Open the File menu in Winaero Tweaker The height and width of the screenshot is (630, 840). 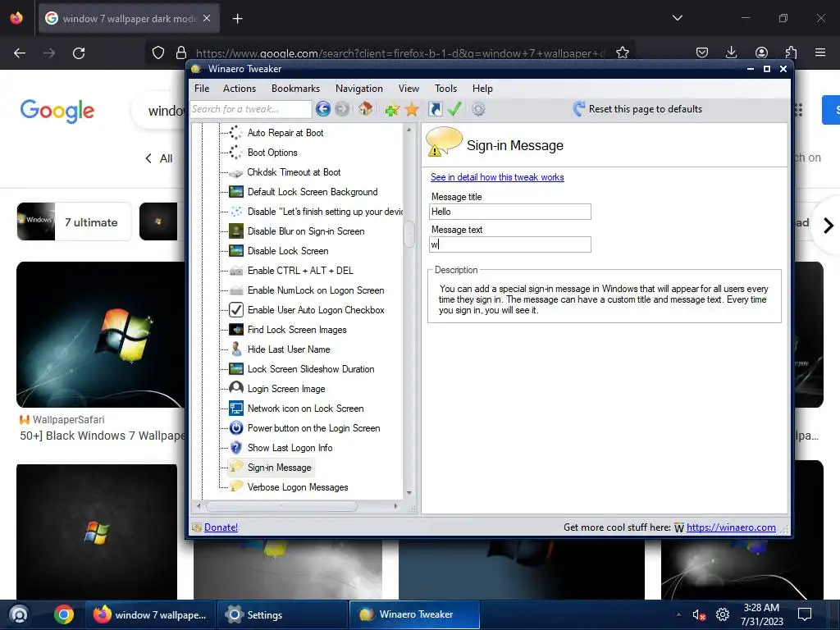[x=202, y=89]
